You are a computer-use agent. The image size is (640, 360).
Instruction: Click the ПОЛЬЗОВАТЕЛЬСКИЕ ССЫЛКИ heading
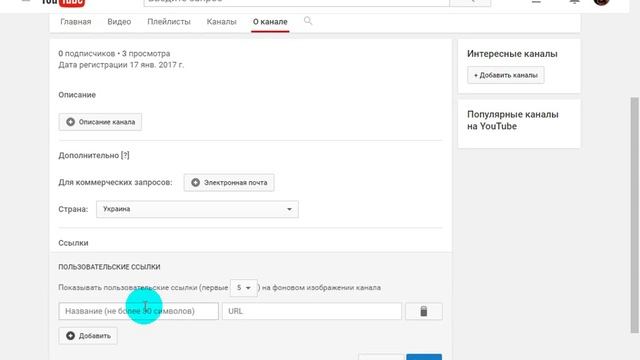109,267
